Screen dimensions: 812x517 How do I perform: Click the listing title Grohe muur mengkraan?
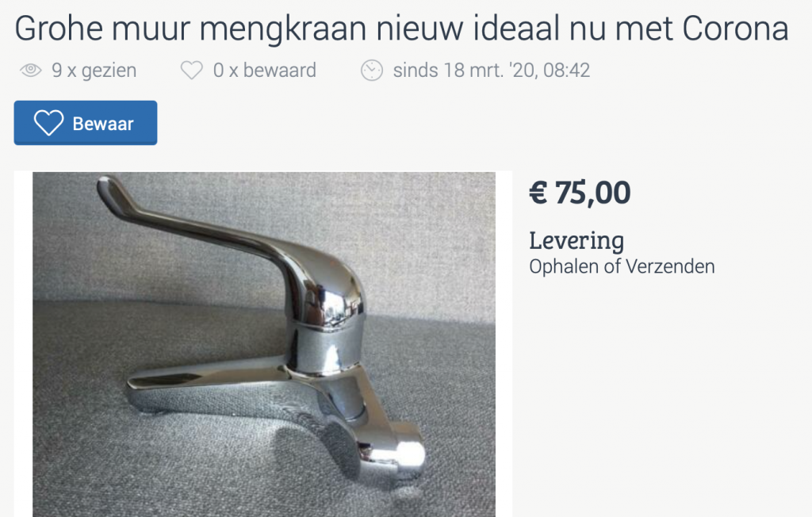pyautogui.click(x=401, y=28)
